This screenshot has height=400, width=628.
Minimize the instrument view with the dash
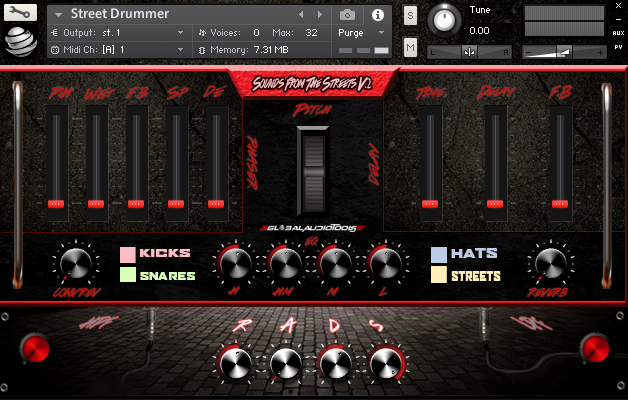[x=618, y=20]
